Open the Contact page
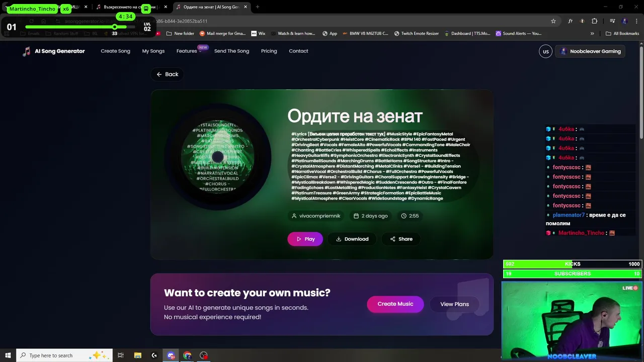The height and width of the screenshot is (362, 644). click(x=298, y=51)
